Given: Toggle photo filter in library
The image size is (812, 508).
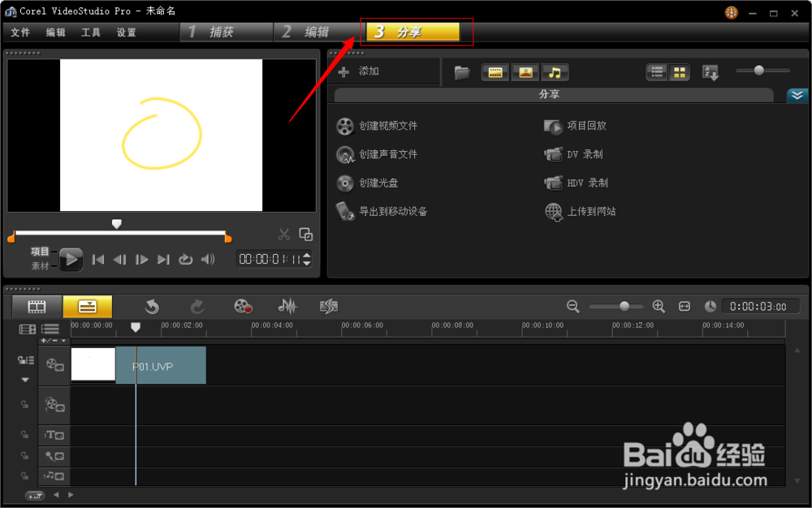Looking at the screenshot, I should coord(525,72).
